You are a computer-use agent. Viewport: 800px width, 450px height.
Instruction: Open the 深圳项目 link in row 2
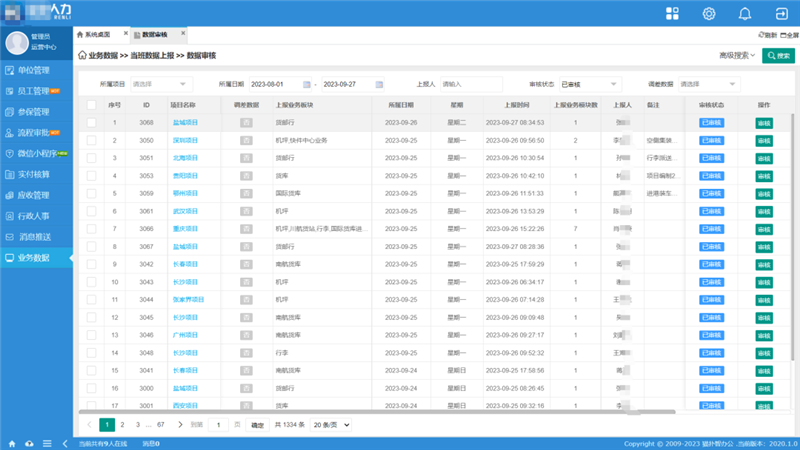185,140
